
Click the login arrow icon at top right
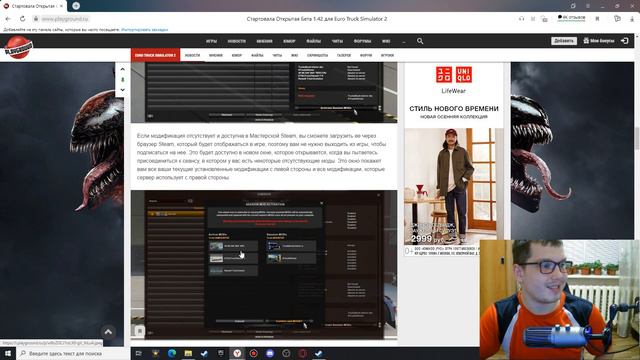[x=624, y=41]
